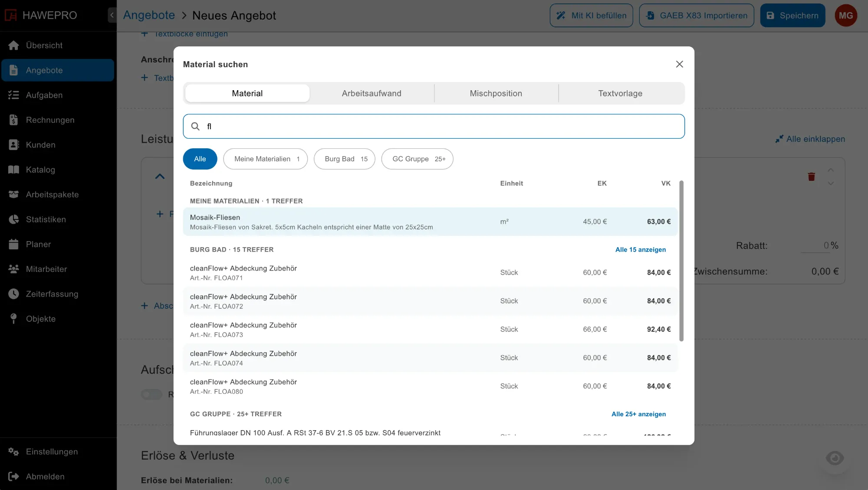Click the material results list scrollbar
The width and height of the screenshot is (868, 490).
681,261
